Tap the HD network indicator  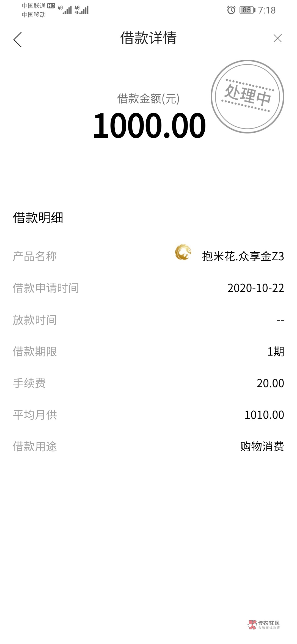[51, 6]
